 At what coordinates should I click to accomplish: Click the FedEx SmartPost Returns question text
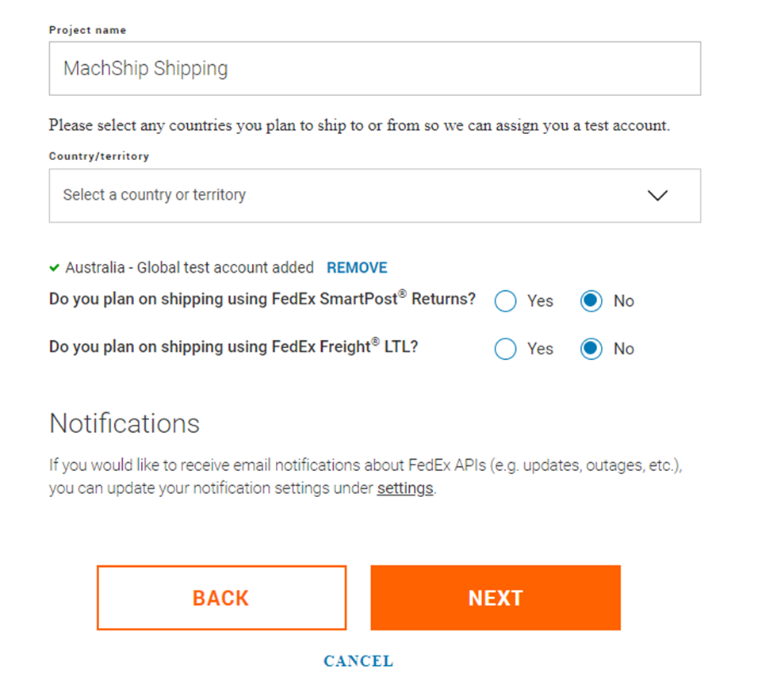coord(262,300)
